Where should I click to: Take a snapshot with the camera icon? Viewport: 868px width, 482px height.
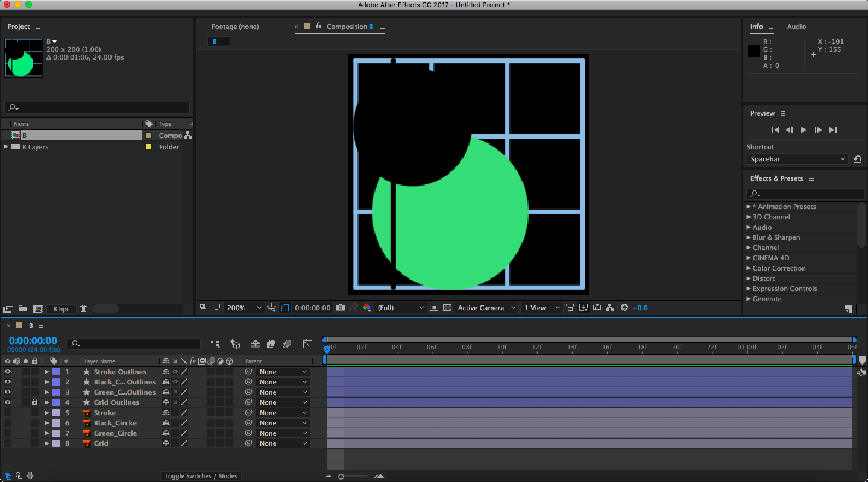[341, 307]
